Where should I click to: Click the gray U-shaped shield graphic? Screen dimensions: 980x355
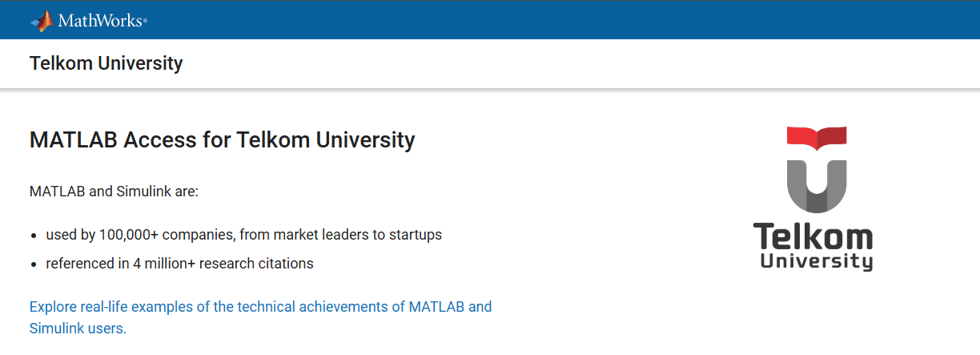816,186
